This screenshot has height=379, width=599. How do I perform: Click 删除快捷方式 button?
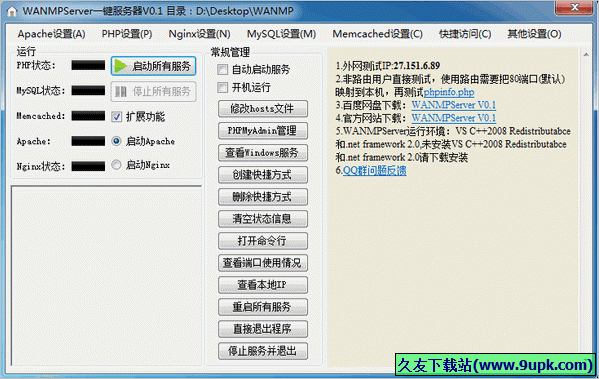[263, 197]
